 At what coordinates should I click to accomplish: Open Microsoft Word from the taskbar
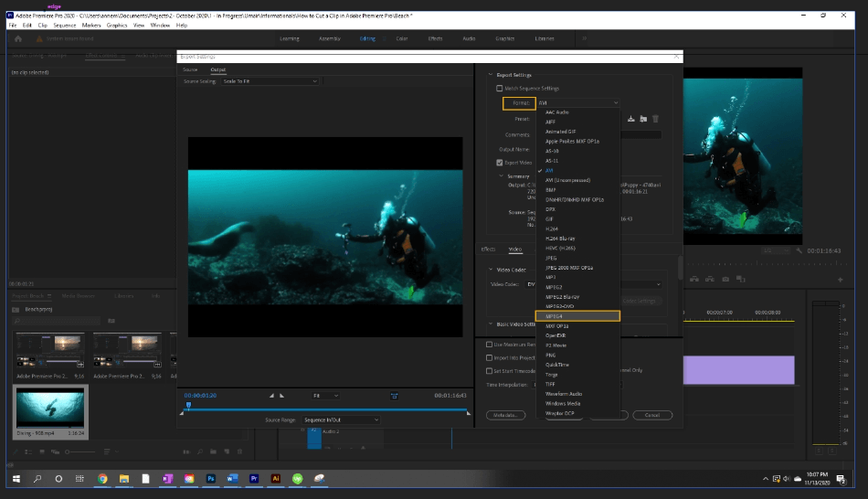(232, 479)
